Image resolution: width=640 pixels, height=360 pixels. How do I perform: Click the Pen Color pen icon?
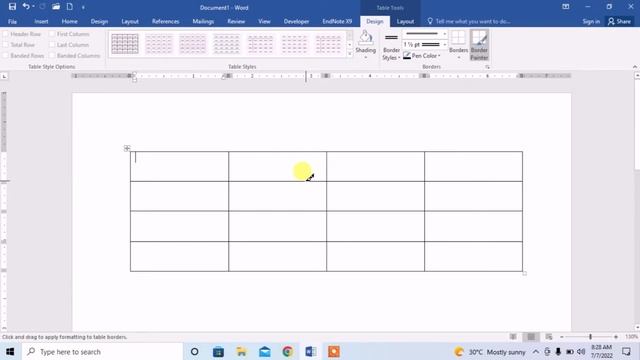click(x=407, y=56)
